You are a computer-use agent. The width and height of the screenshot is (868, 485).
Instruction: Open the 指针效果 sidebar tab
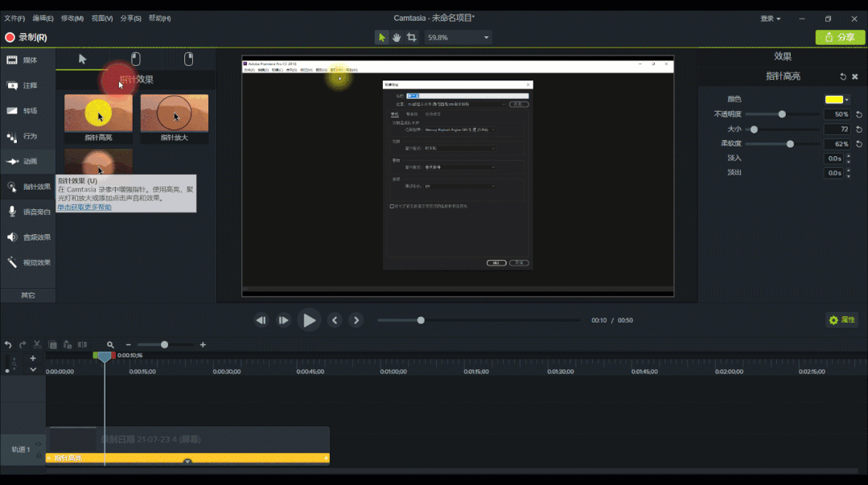pos(27,187)
